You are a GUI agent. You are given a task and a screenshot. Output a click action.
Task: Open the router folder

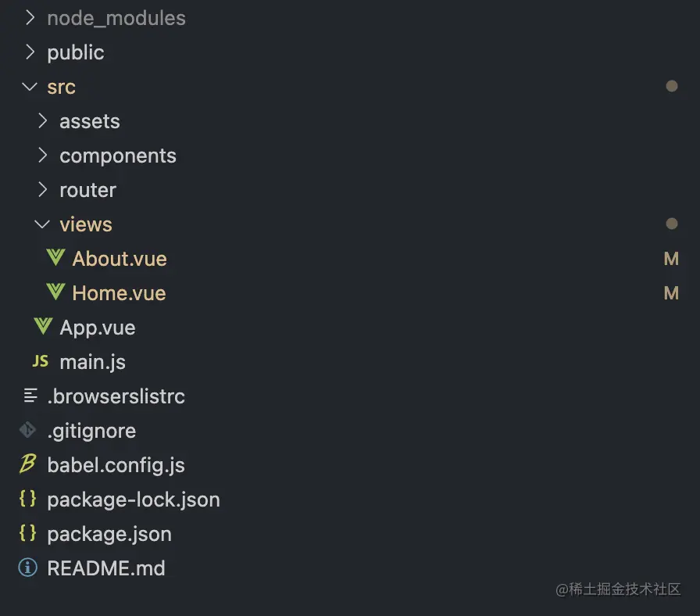point(87,190)
